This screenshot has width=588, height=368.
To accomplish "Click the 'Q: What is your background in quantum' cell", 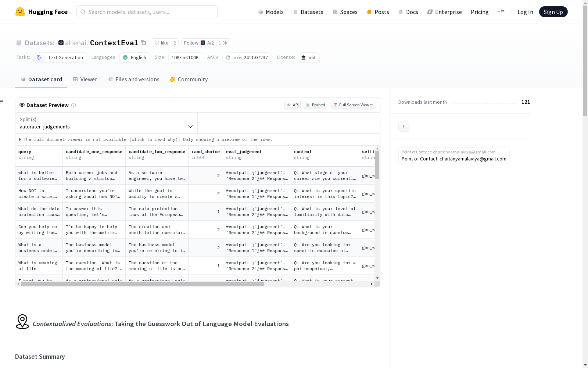I will coord(325,230).
